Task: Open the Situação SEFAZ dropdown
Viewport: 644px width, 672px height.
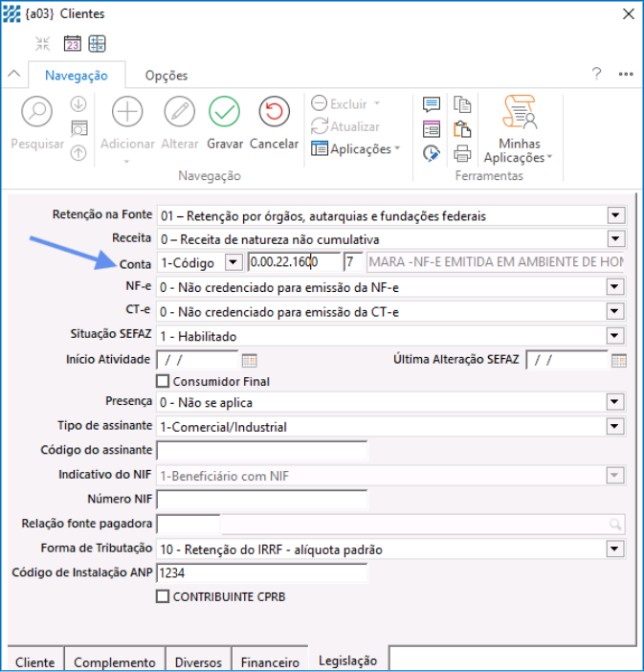Action: (x=615, y=336)
